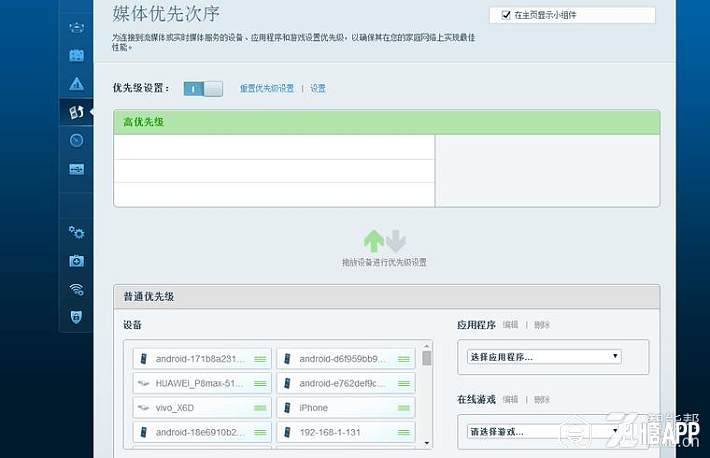
Task: Open the Network Map sidebar icon
Action: click(x=76, y=27)
